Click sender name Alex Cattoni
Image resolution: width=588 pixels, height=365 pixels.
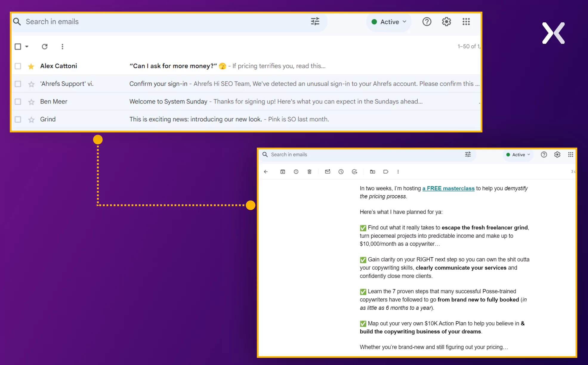point(58,66)
